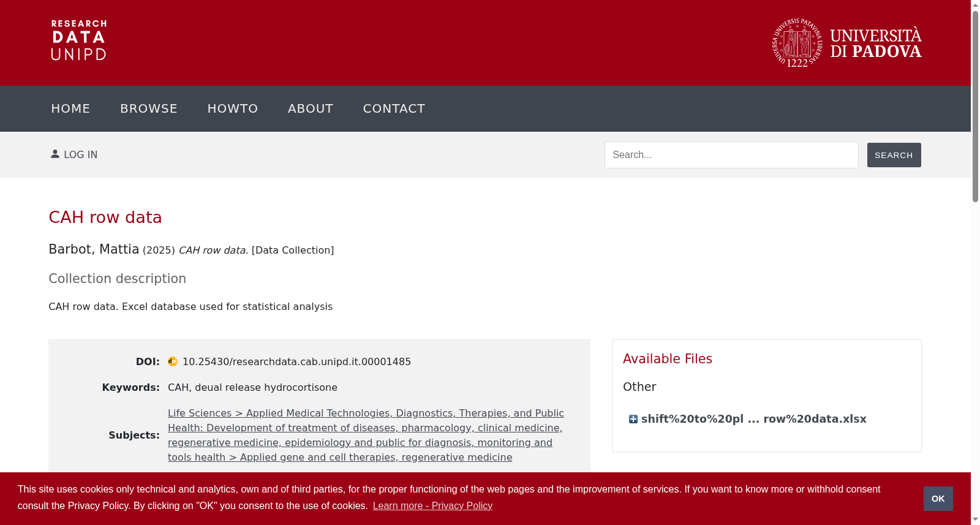Image resolution: width=980 pixels, height=525 pixels.
Task: Click the CAH row data page title
Action: 105,217
